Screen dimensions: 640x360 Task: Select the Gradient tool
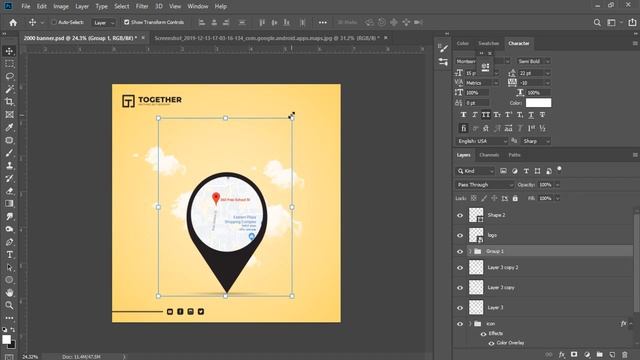tap(9, 204)
